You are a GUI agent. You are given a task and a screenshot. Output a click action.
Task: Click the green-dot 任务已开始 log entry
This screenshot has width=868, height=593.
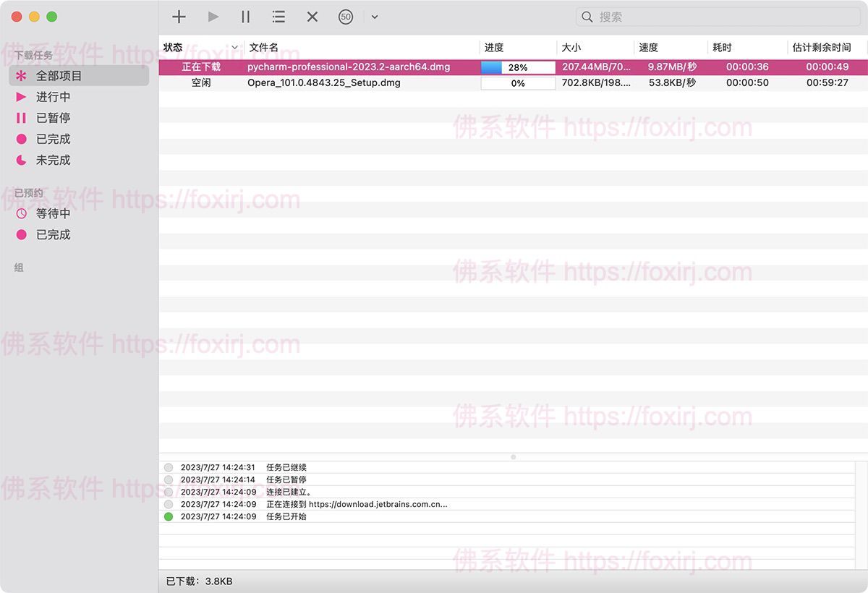286,516
